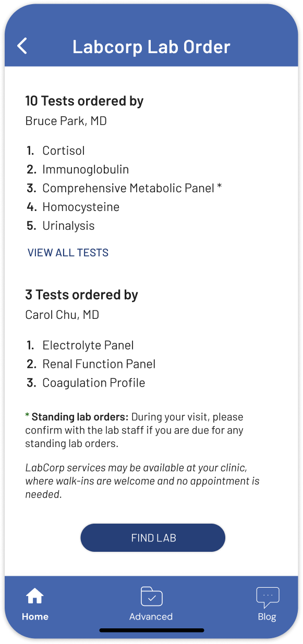Image resolution: width=303 pixels, height=644 pixels.
Task: Open the Home house icon
Action: (35, 596)
